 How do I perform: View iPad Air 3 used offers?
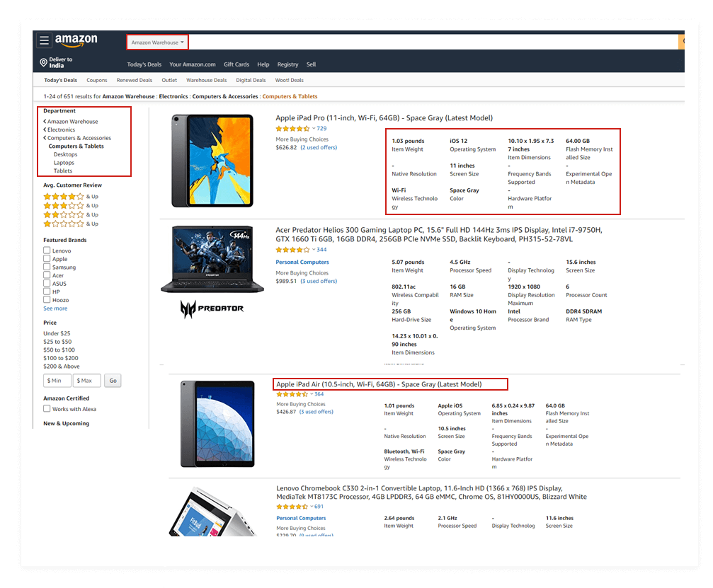(316, 412)
